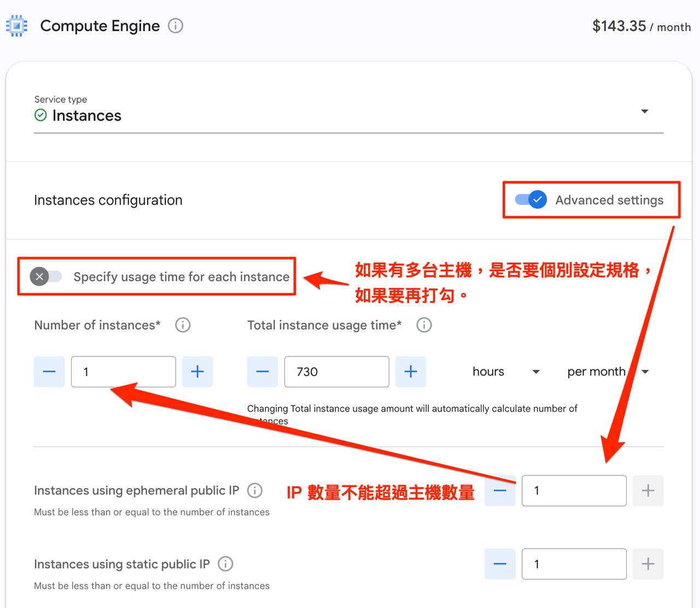
Task: Decrease Total instance usage time value
Action: tap(262, 372)
